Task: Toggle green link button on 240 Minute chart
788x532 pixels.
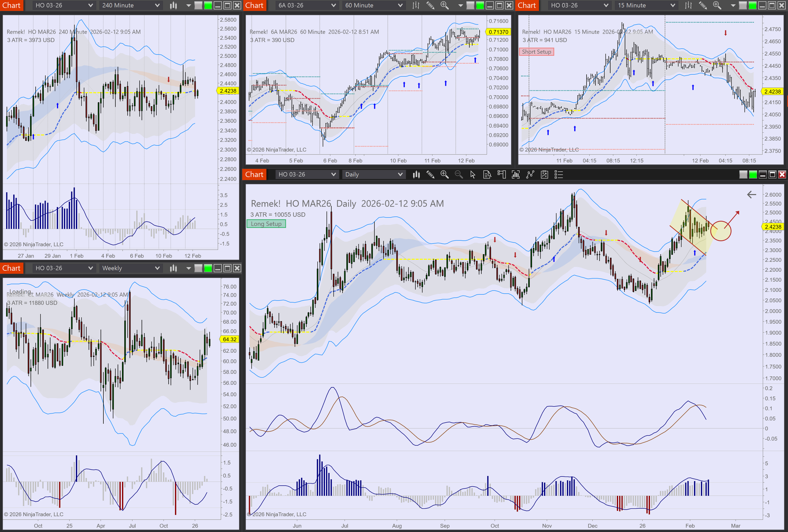Action: pos(208,5)
